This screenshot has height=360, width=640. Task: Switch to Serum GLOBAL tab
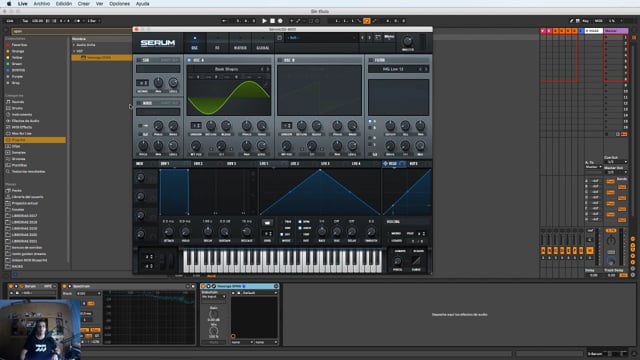click(x=263, y=43)
